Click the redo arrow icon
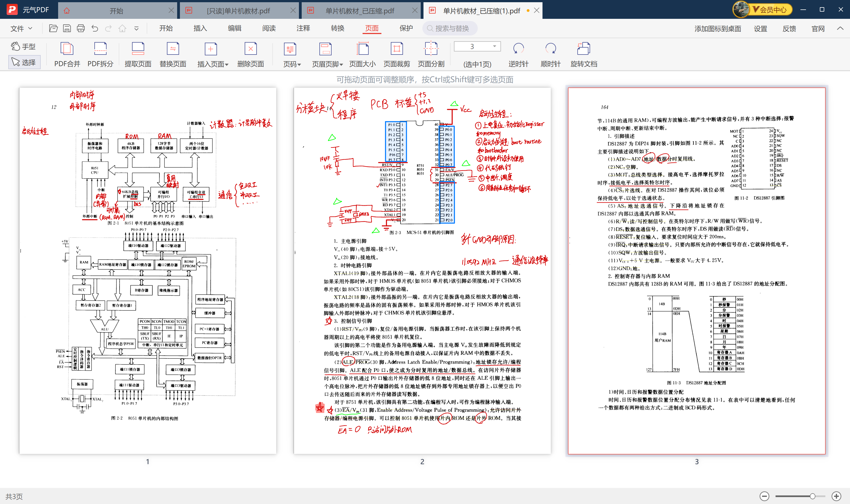Image resolution: width=850 pixels, height=504 pixels. pos(108,28)
